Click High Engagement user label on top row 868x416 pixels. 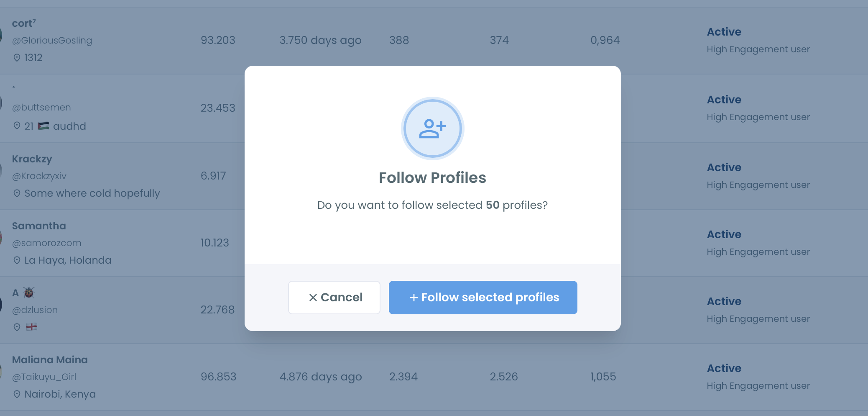coord(758,49)
